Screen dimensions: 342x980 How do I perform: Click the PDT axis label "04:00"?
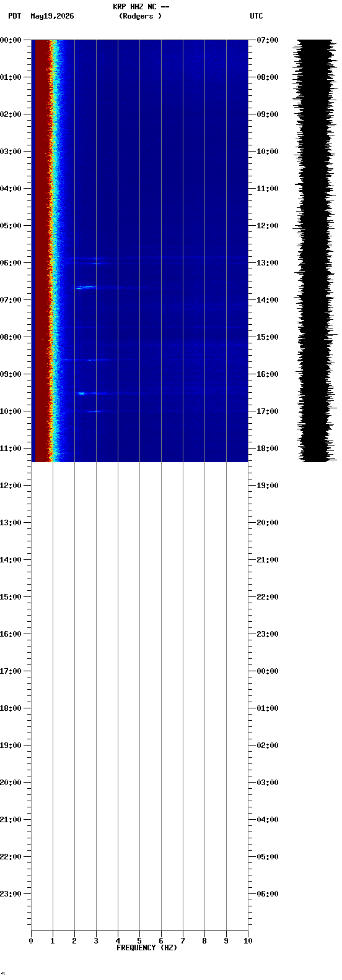click(x=11, y=189)
